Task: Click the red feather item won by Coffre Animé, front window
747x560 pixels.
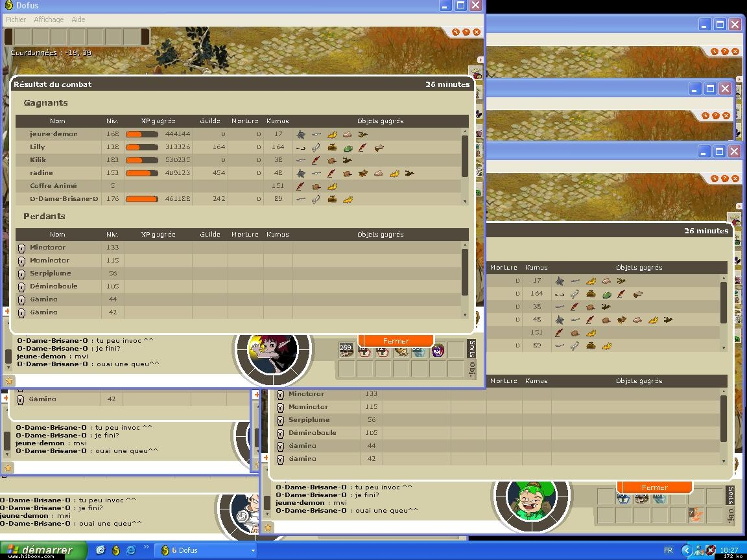Action: point(300,186)
